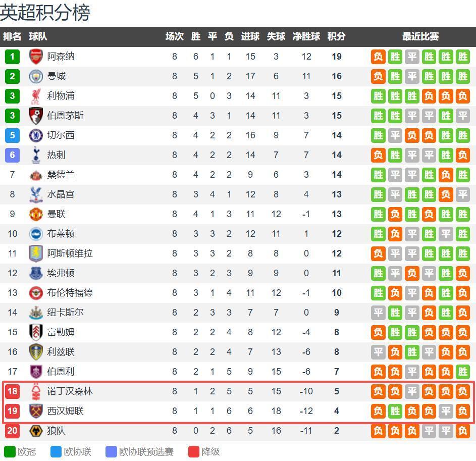Open the 阿森纳 team link
The width and height of the screenshot is (476, 461).
click(61, 57)
